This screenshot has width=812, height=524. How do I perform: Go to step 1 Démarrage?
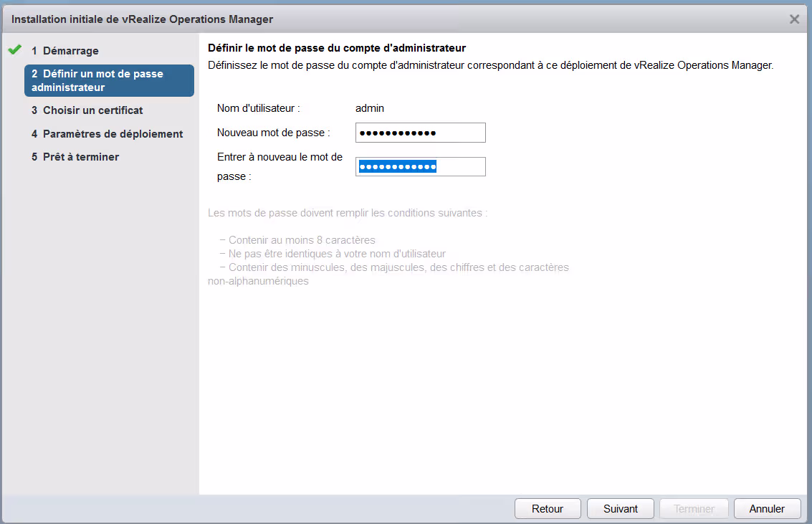[x=70, y=51]
